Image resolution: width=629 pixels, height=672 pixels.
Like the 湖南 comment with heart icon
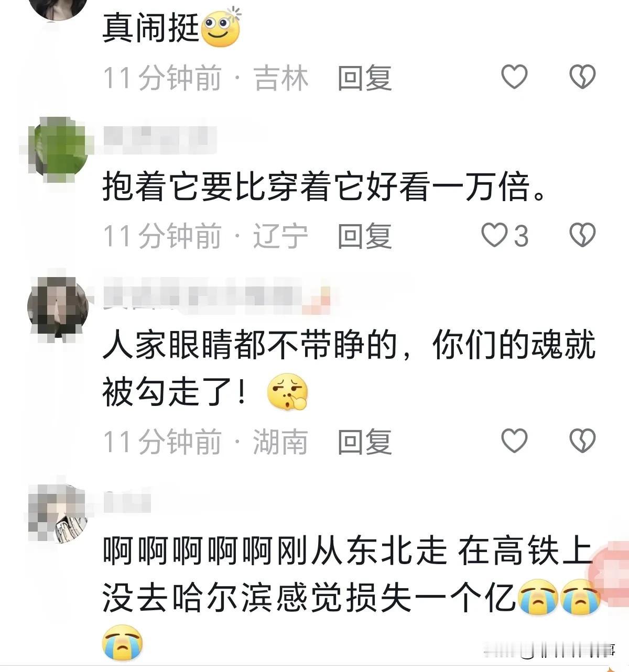pyautogui.click(x=514, y=440)
